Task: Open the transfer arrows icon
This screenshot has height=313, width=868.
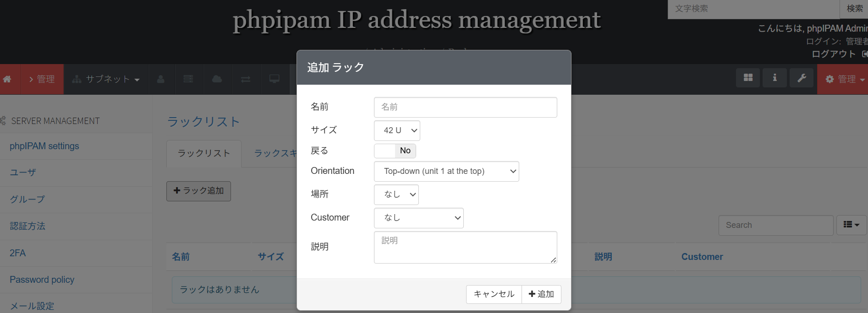Action: (x=246, y=79)
